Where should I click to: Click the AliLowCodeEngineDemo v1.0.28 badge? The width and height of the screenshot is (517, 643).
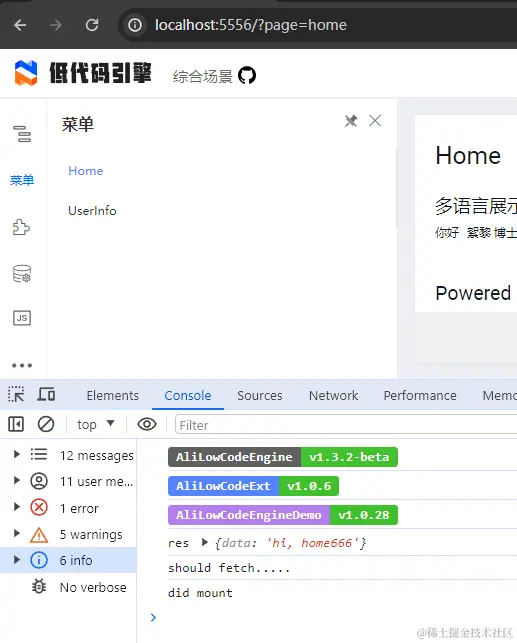click(283, 515)
